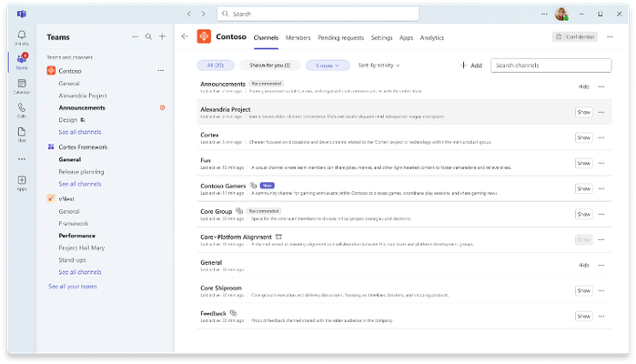Click See all your teams link
This screenshot has width=636, height=364.
point(73,287)
